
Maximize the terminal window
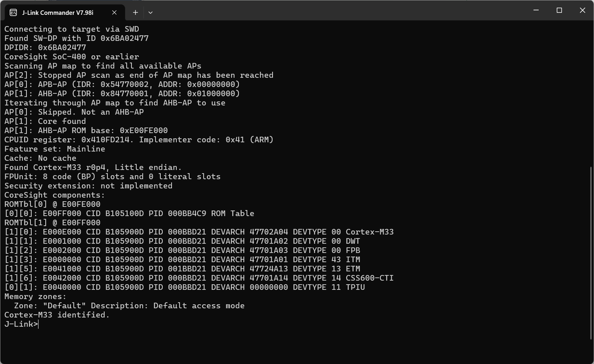[x=559, y=10]
